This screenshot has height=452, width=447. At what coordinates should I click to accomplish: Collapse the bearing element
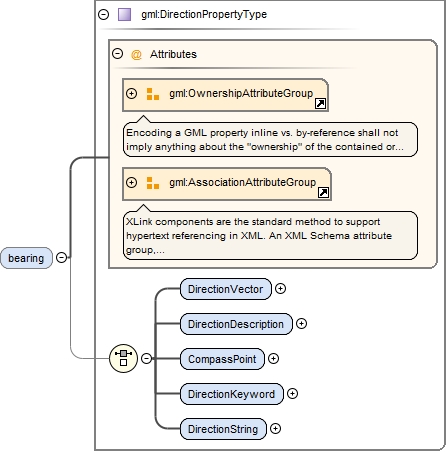coord(62,258)
